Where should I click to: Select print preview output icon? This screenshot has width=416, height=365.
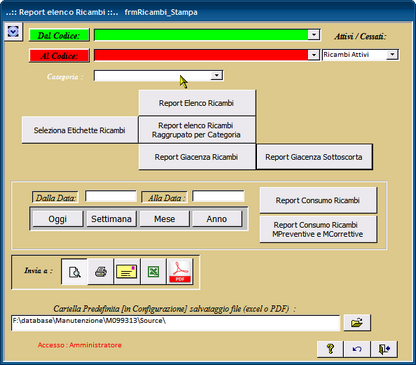pos(74,272)
